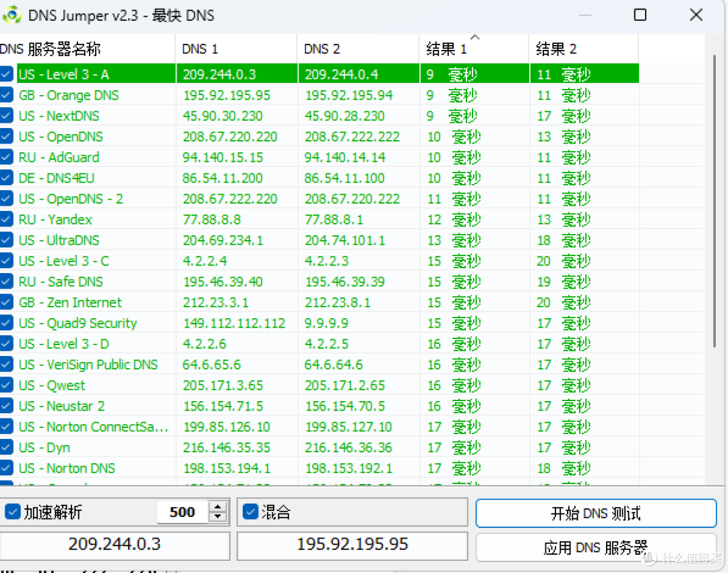728x573 pixels.
Task: Select the GB - Orange DNS row
Action: click(320, 95)
